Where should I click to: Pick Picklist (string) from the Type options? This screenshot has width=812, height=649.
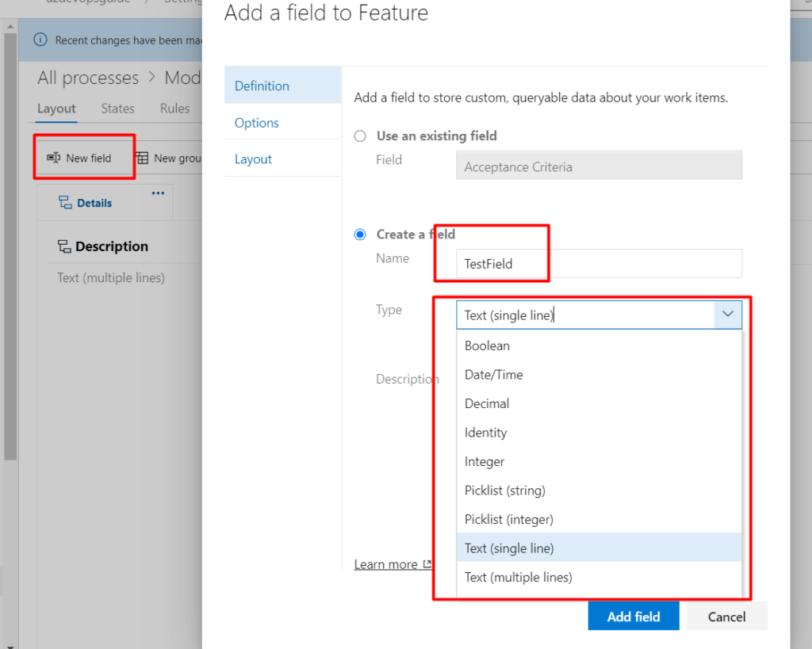(504, 490)
